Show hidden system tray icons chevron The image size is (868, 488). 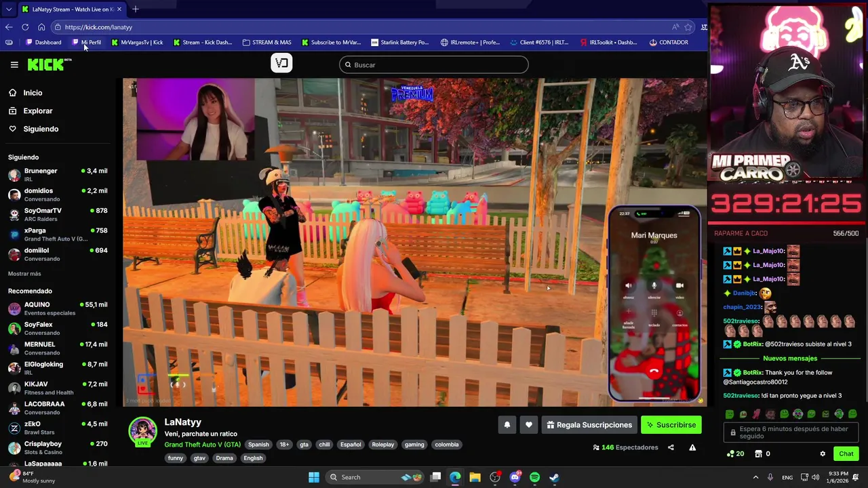click(x=755, y=477)
